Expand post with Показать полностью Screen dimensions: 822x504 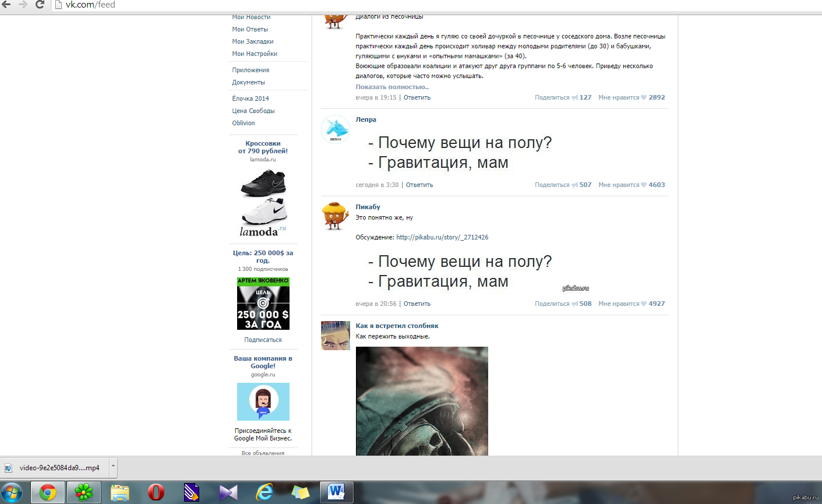click(392, 87)
